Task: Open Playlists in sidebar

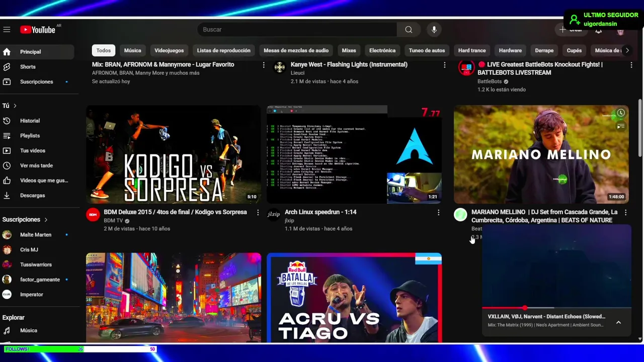Action: [x=38, y=136]
